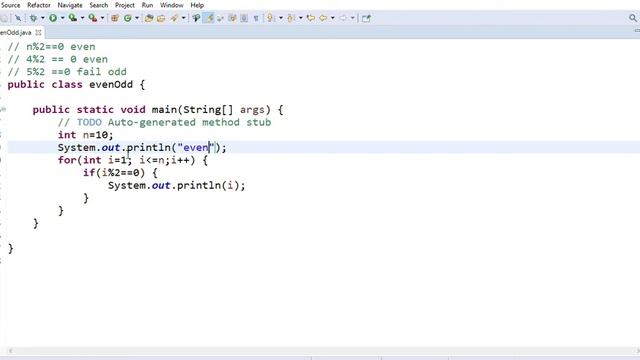640x360 pixels.
Task: Open External Tools dropdown arrow
Action: pyautogui.click(x=102, y=18)
